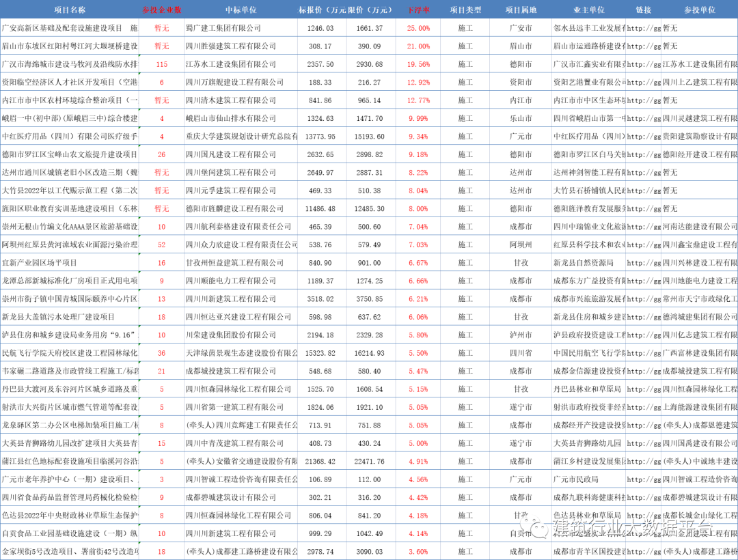Select the 内江市 location cell
Screen dimensions: 738x560
pos(521,100)
